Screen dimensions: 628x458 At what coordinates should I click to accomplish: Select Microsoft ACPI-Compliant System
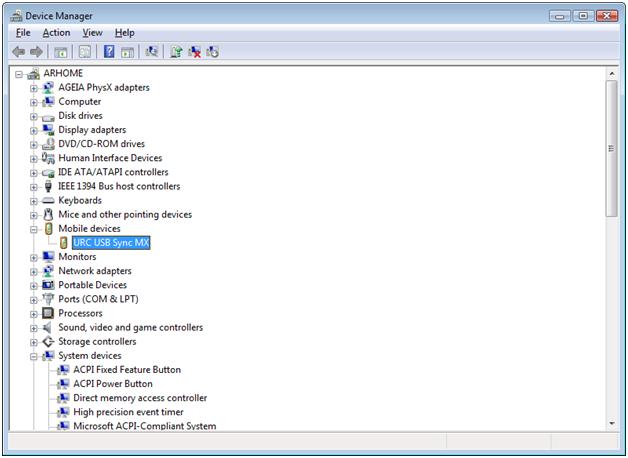point(145,426)
